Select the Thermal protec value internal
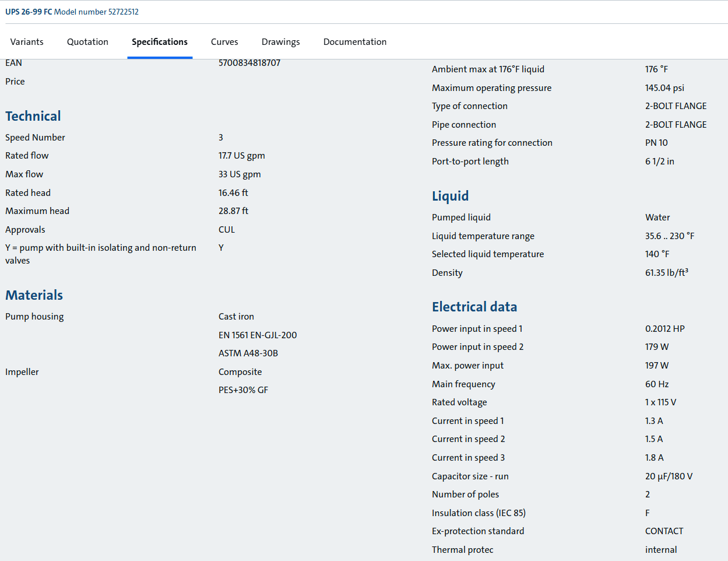The width and height of the screenshot is (728, 561). click(661, 550)
